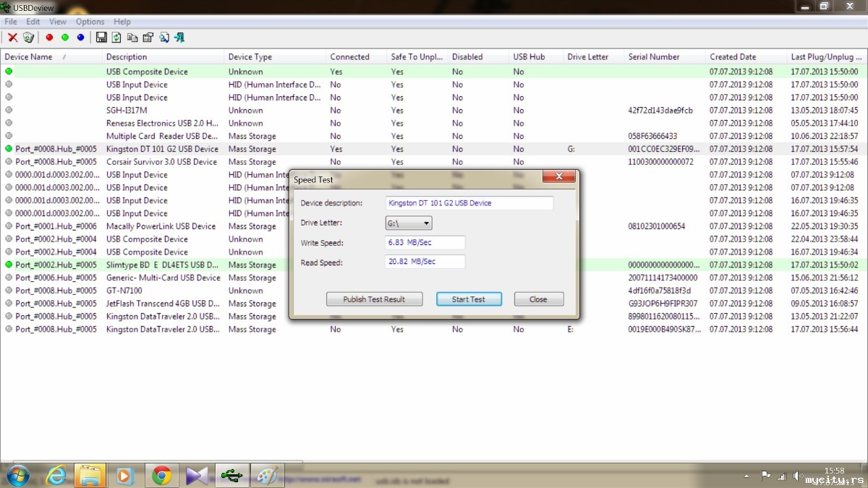Click the green dot enable icon

click(65, 38)
